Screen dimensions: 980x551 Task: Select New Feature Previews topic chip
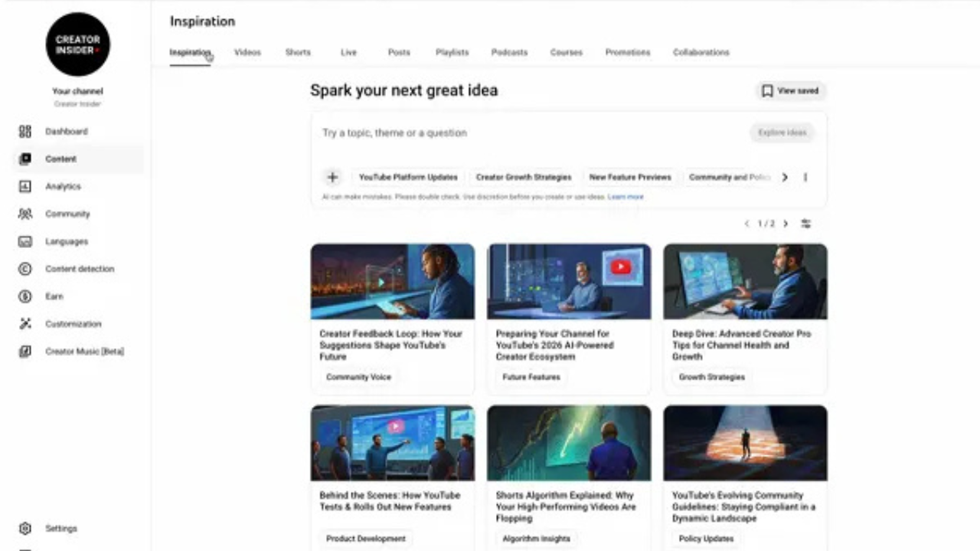[x=630, y=178]
